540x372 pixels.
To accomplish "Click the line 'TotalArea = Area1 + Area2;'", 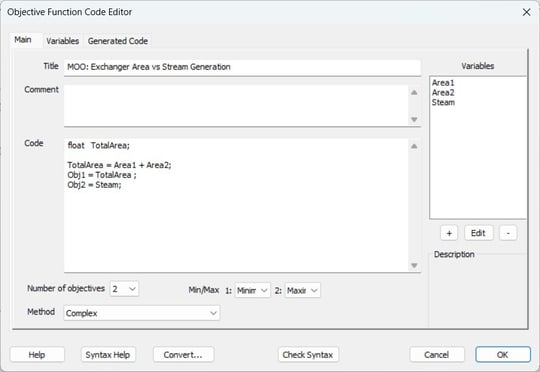I will 119,165.
